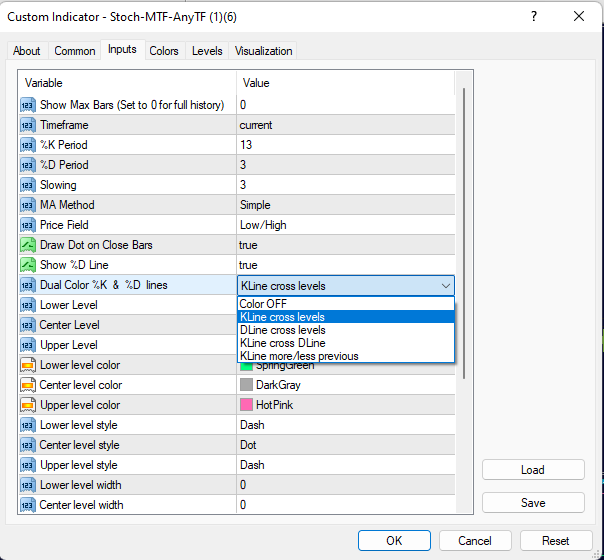Click the color icon beside Lower level color
The image size is (604, 560).
pyautogui.click(x=28, y=365)
